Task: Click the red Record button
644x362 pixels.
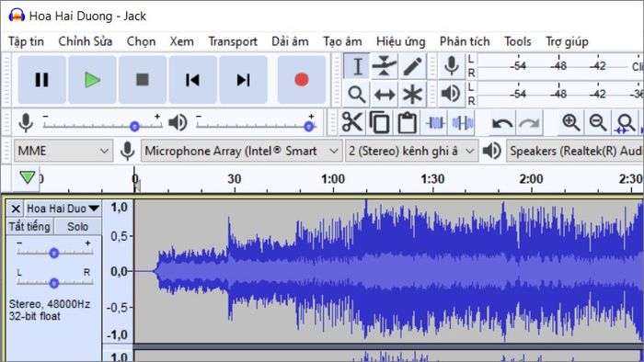Action: (302, 80)
